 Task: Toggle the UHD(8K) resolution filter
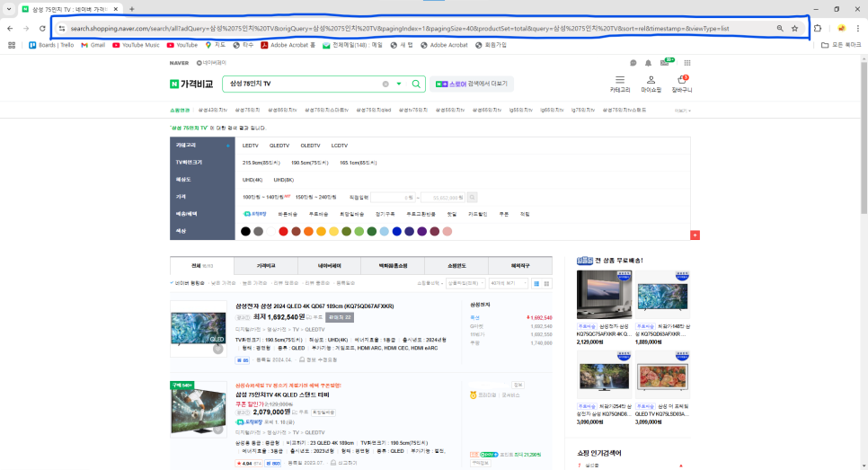[x=283, y=180]
